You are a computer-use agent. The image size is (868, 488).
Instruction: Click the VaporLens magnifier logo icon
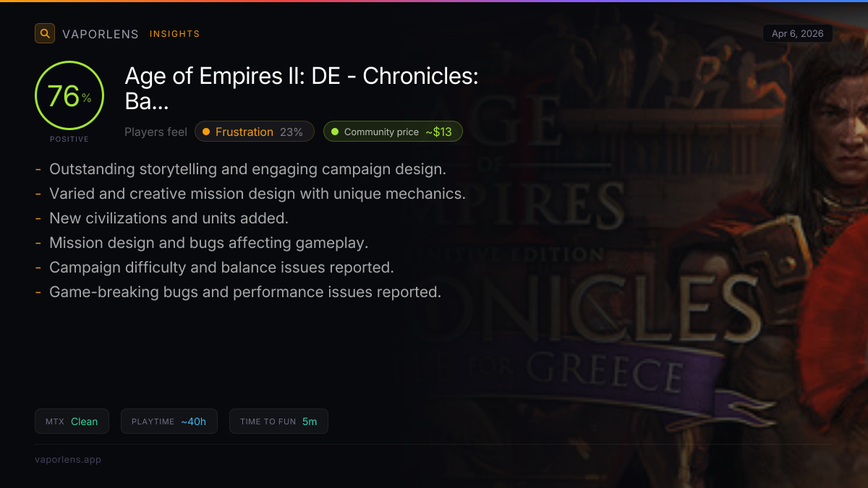45,33
